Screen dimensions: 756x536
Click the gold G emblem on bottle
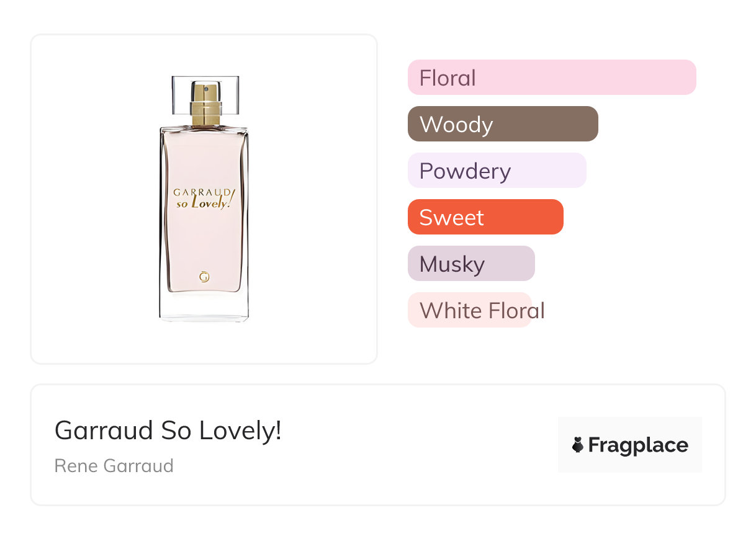coord(204,277)
